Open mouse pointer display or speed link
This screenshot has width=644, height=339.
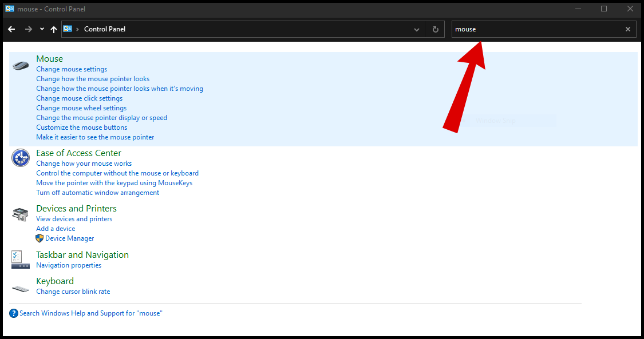[x=101, y=118]
